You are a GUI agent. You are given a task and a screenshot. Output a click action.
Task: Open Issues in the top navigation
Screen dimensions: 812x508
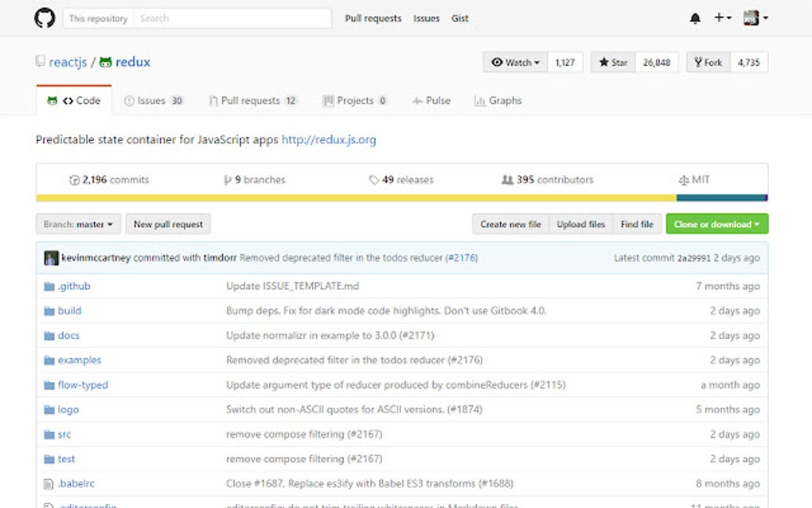[x=426, y=18]
